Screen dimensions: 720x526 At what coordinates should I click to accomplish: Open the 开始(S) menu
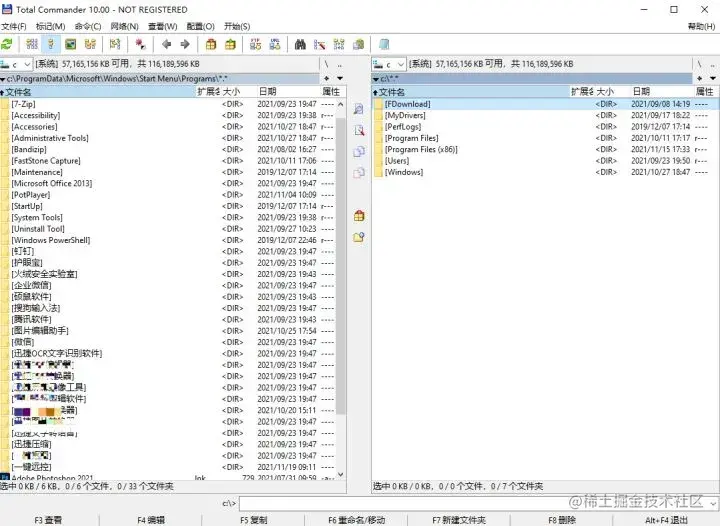[237, 27]
